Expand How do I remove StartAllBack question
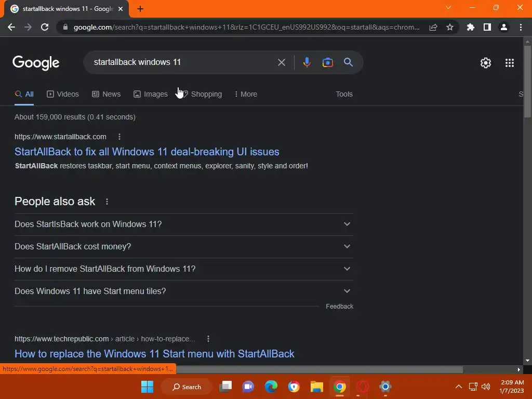The width and height of the screenshot is (532, 399). tap(184, 269)
